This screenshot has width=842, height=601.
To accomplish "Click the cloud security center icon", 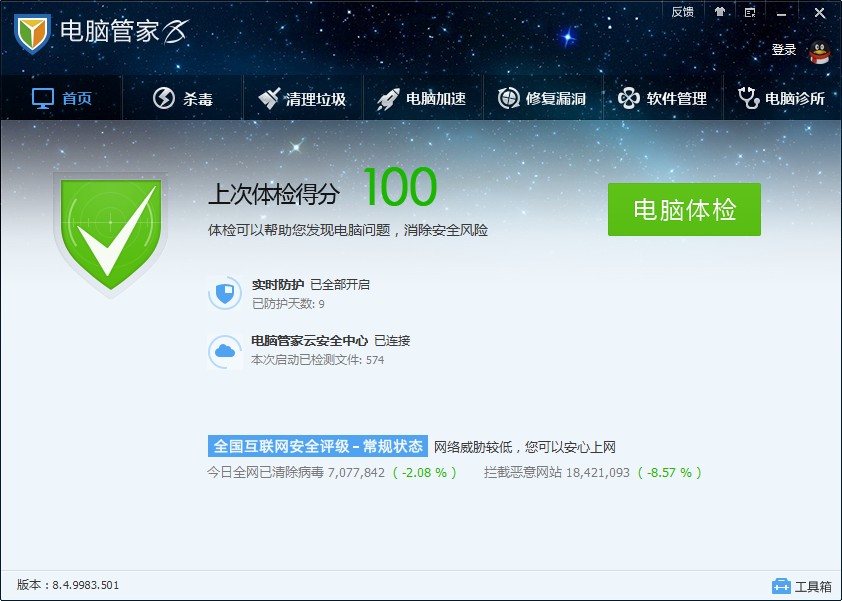I will pos(225,351).
